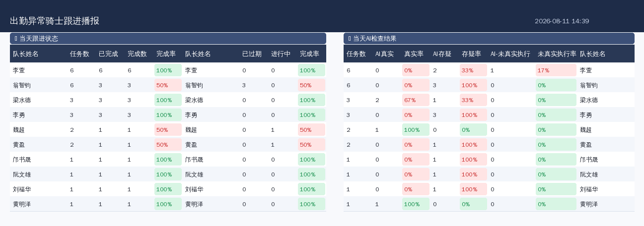Click the 任务数 column header in left table

click(79, 54)
